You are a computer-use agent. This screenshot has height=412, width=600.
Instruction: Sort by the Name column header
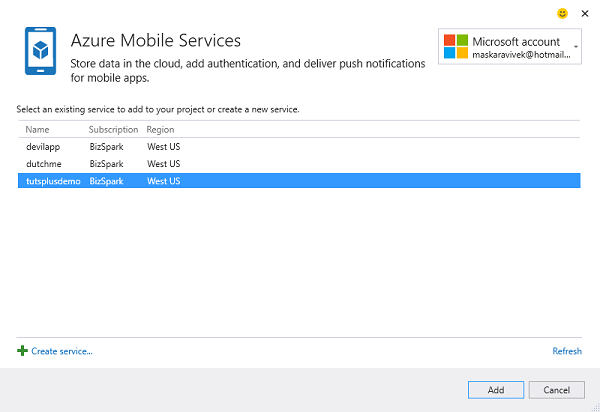point(38,129)
